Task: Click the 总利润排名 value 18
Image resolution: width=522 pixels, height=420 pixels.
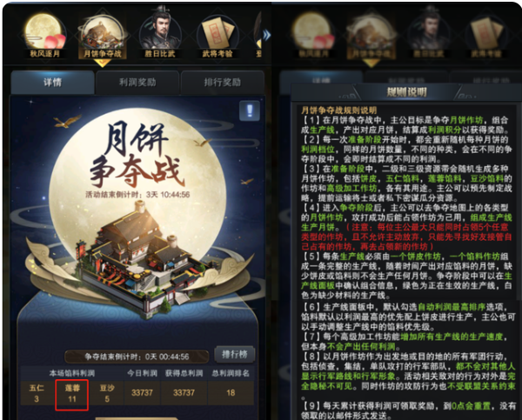Action: pyautogui.click(x=231, y=393)
